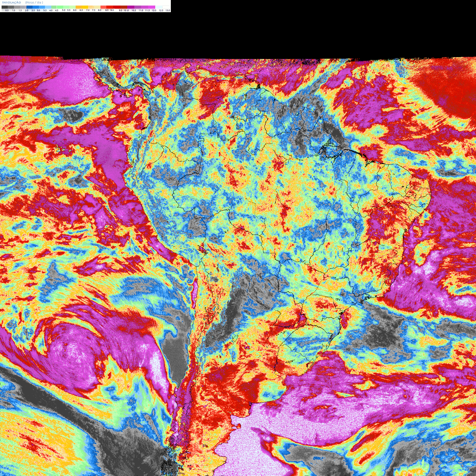
Task: Click the 13.0 legend value
Action: coord(168,10)
